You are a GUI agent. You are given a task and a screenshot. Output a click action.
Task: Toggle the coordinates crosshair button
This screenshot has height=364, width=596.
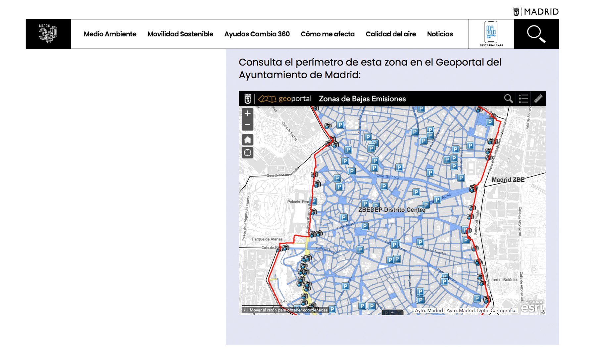pyautogui.click(x=245, y=310)
